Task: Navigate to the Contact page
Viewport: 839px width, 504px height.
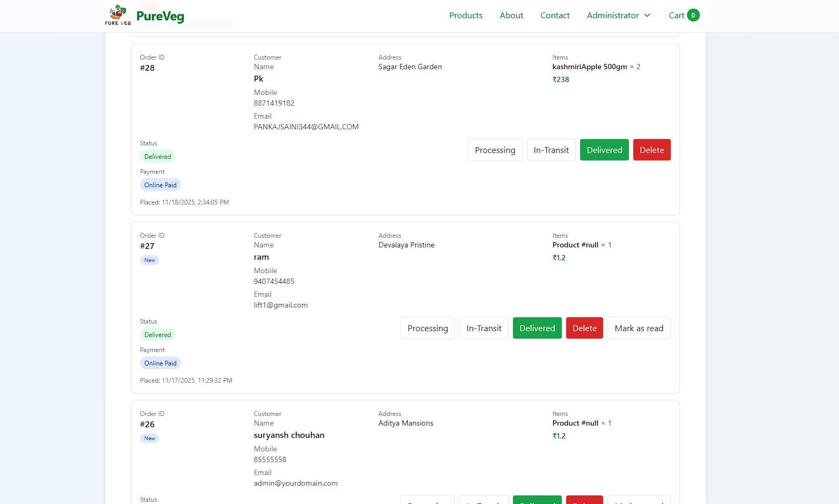Action: [555, 15]
